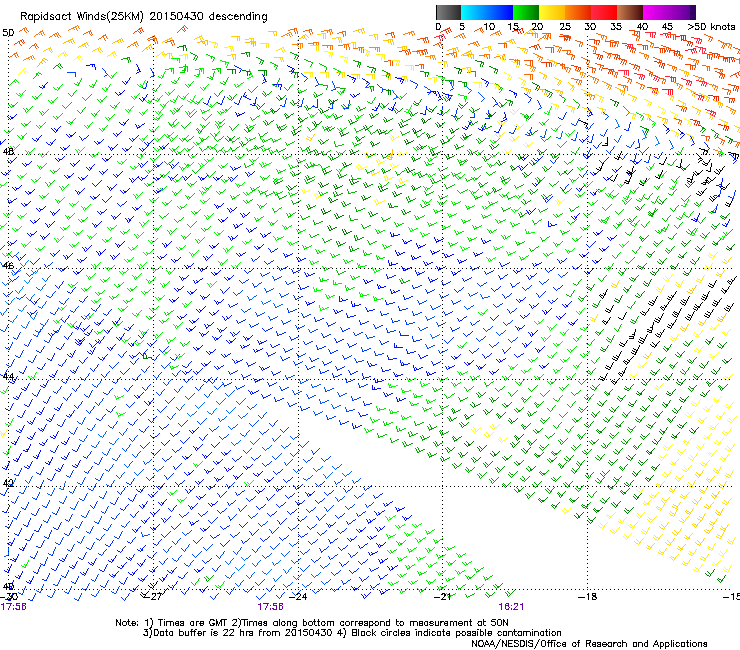Viewport: 740px width, 650px height.
Task: Select the cyan-to-blue 5-15 knots legend band
Action: [x=487, y=12]
